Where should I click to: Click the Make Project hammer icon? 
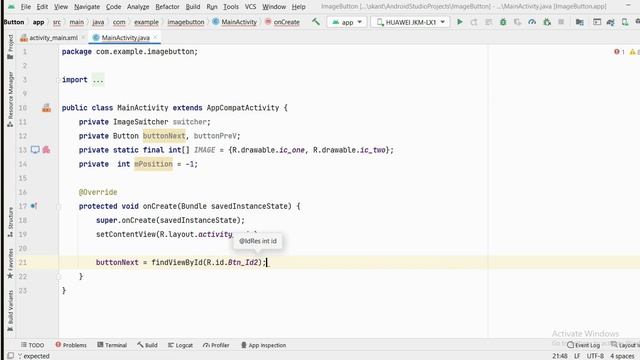(x=316, y=22)
